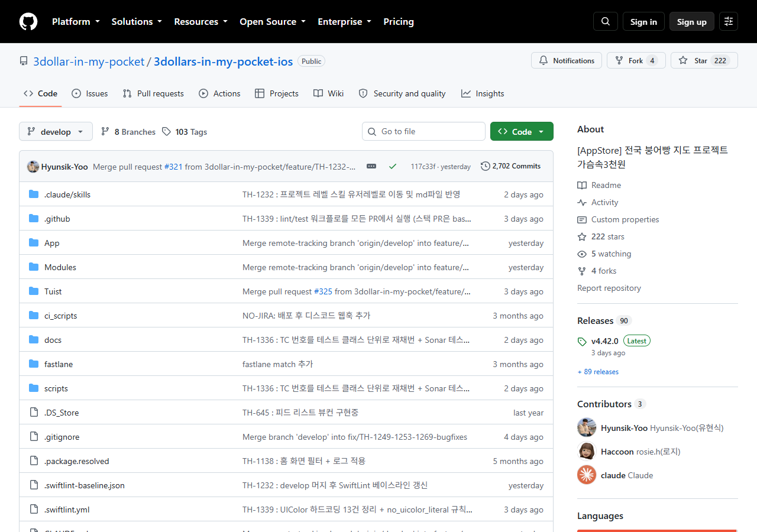Star the repository
757x532 pixels.
[x=704, y=60]
